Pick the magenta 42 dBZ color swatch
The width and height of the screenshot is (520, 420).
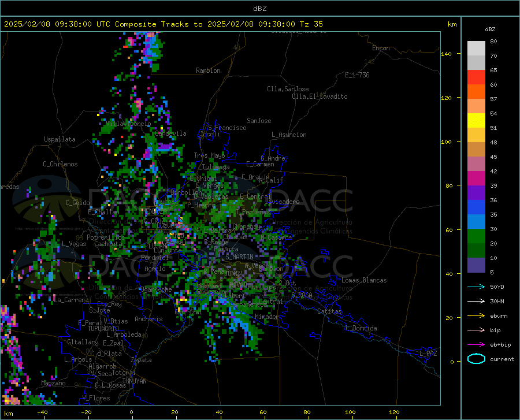point(476,179)
